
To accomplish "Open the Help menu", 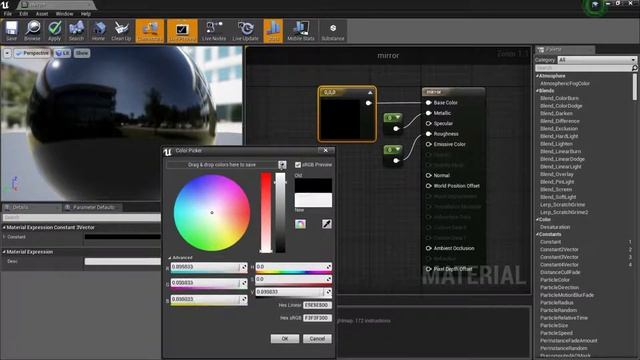I will (x=86, y=14).
